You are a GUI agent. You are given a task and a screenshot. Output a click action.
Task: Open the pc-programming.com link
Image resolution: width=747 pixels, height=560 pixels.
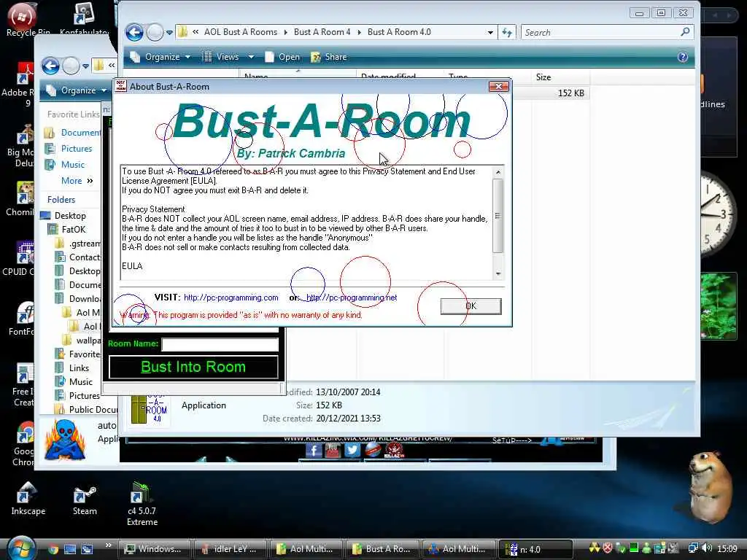point(231,297)
